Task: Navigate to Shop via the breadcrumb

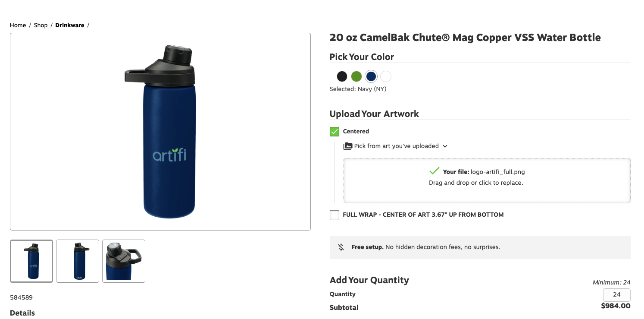Action: 41,25
